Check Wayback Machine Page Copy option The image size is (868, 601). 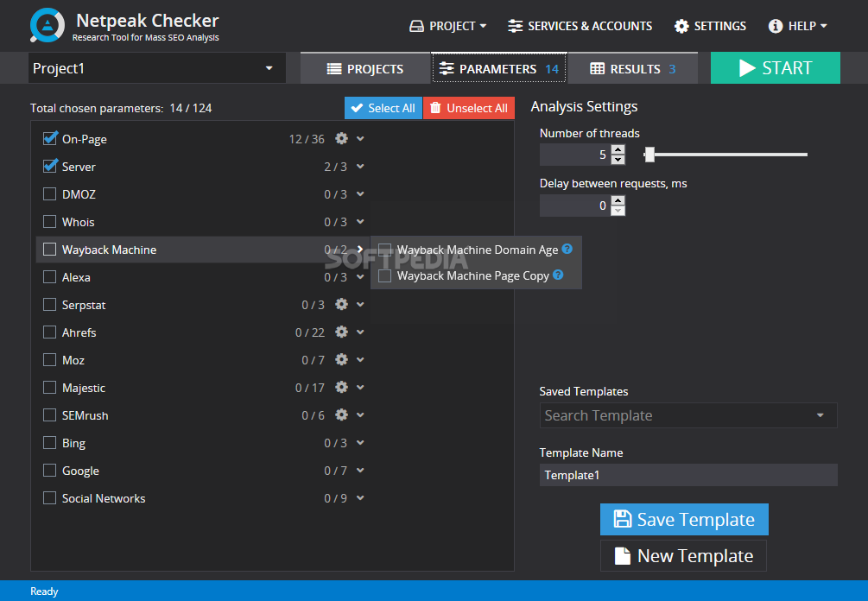384,275
